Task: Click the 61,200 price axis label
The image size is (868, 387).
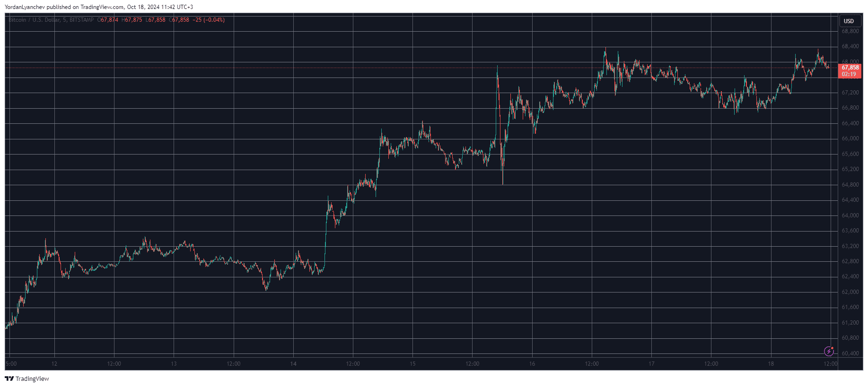Action: 850,323
